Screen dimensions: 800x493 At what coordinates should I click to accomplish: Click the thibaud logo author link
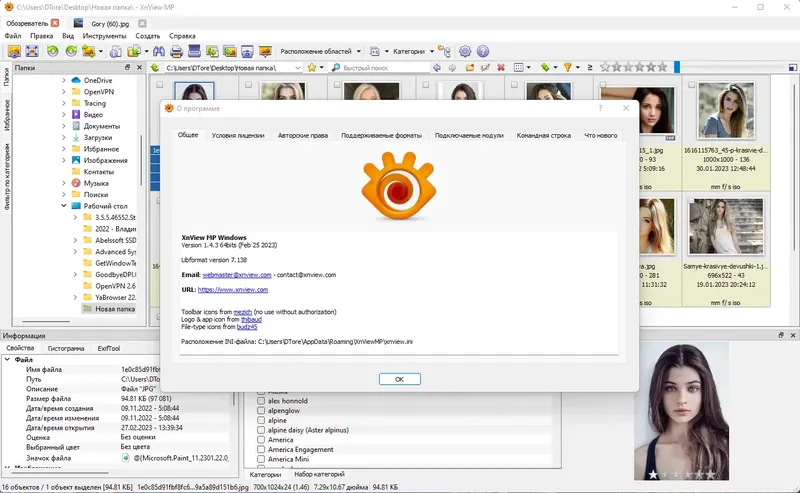point(251,319)
